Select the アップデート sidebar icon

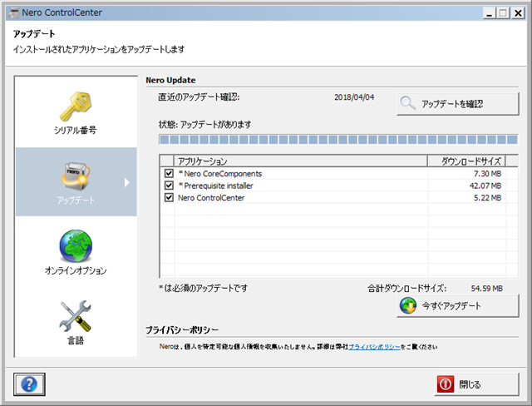pyautogui.click(x=76, y=176)
